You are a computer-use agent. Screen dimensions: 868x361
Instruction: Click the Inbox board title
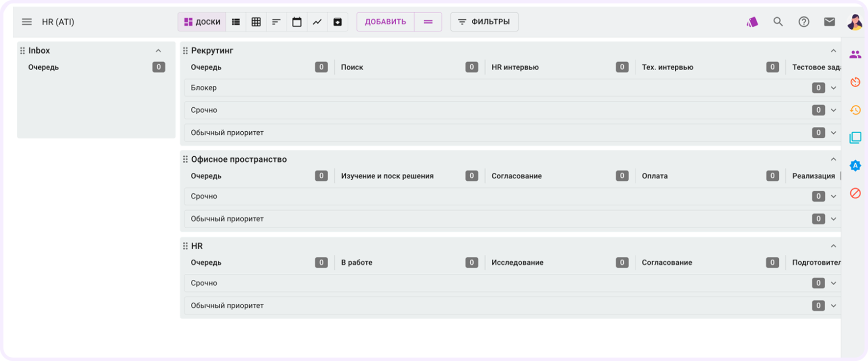(39, 50)
